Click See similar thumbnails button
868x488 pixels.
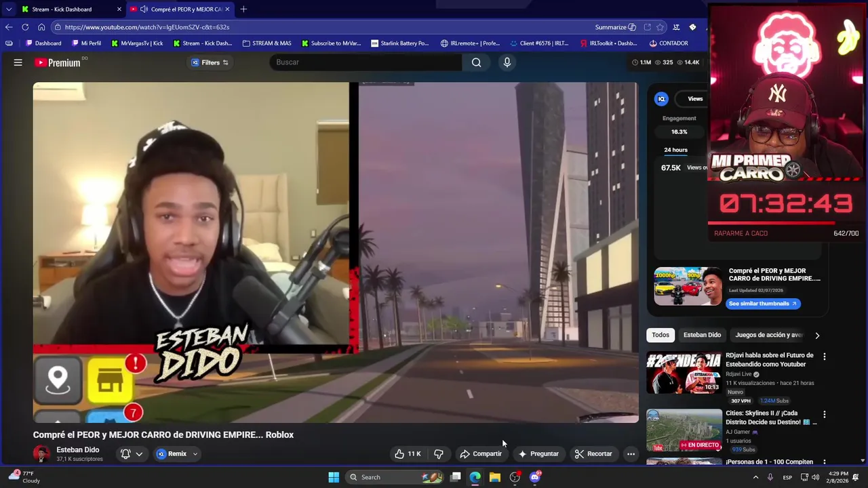click(x=763, y=304)
